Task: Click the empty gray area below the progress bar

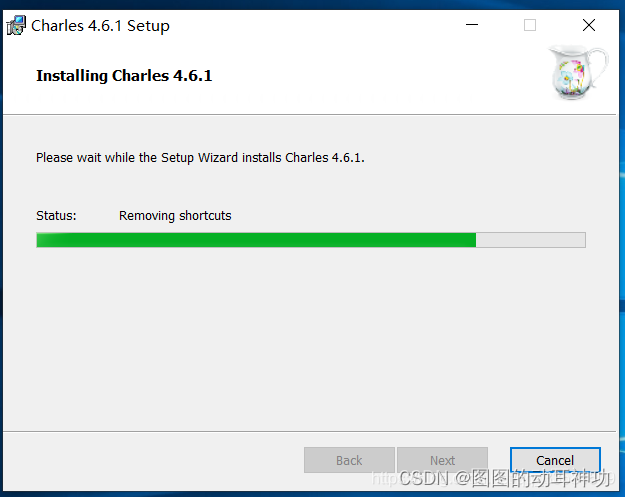Action: (x=311, y=339)
